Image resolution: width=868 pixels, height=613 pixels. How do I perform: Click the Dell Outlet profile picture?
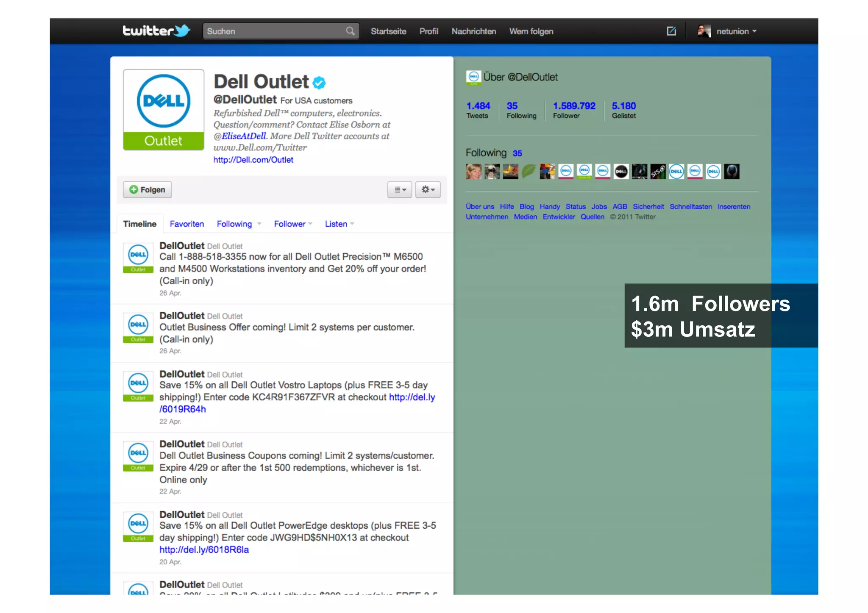pyautogui.click(x=164, y=110)
